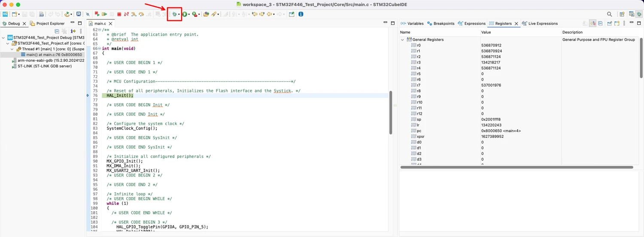Click the green Debug bug toolbar icon
644x237 pixels.
click(174, 14)
